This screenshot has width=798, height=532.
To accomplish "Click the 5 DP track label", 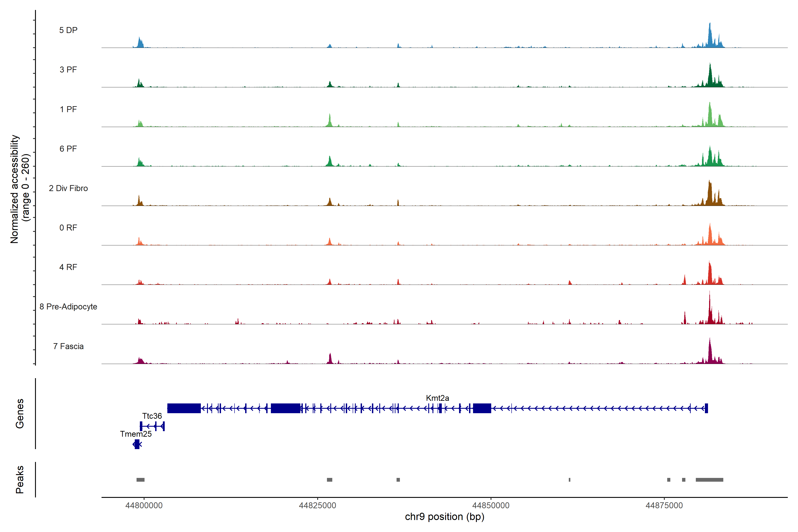I will (68, 30).
